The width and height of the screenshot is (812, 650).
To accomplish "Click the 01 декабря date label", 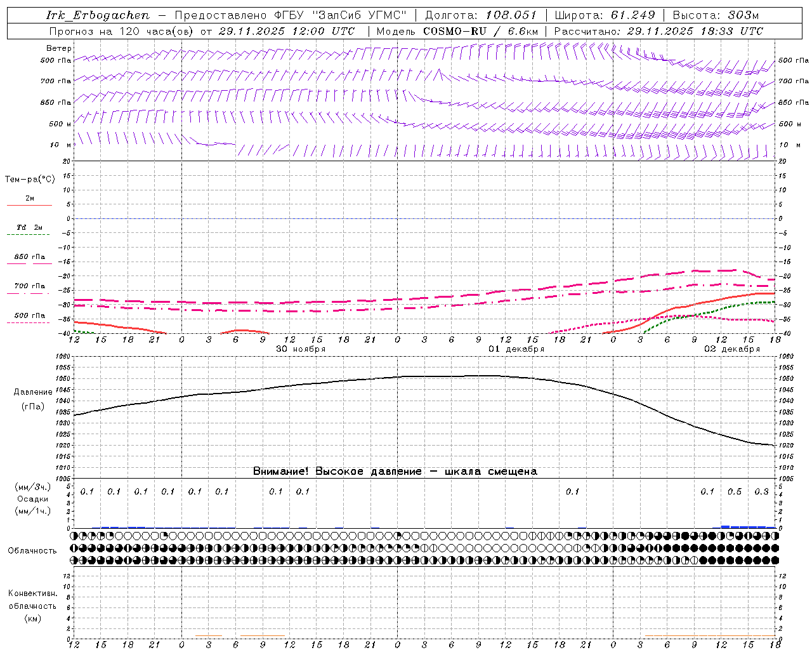I will click(516, 349).
